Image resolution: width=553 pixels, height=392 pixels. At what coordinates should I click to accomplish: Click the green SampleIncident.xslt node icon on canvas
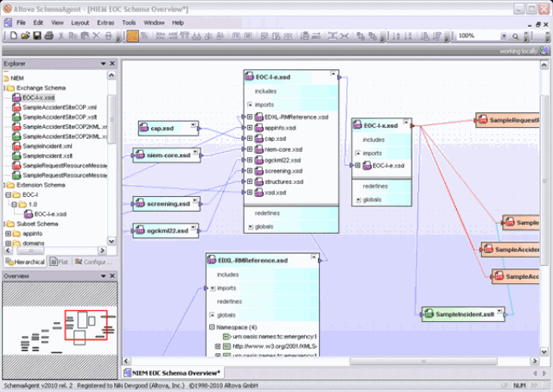429,314
